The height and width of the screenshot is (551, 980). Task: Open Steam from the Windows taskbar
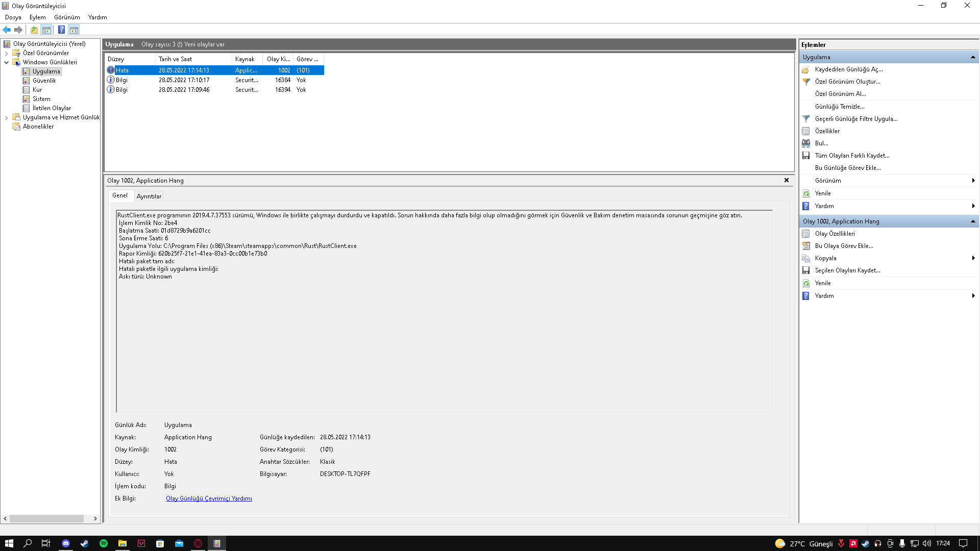coord(85,543)
